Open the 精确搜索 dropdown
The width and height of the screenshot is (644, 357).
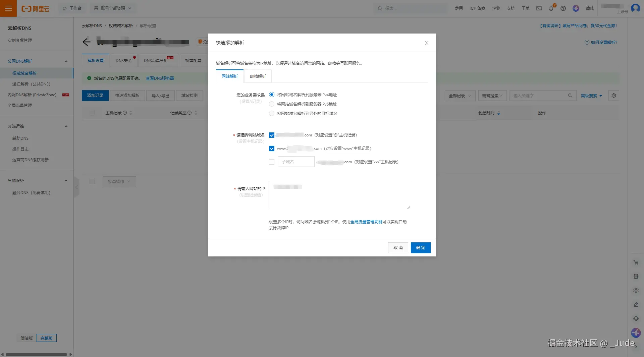coord(492,96)
